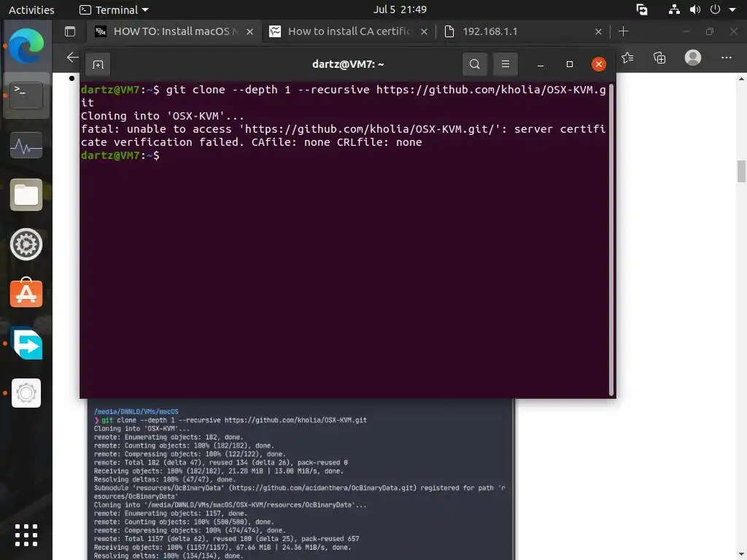747x560 pixels.
Task: Click the terminal title 'dartz@VM7: ~'
Action: [348, 64]
